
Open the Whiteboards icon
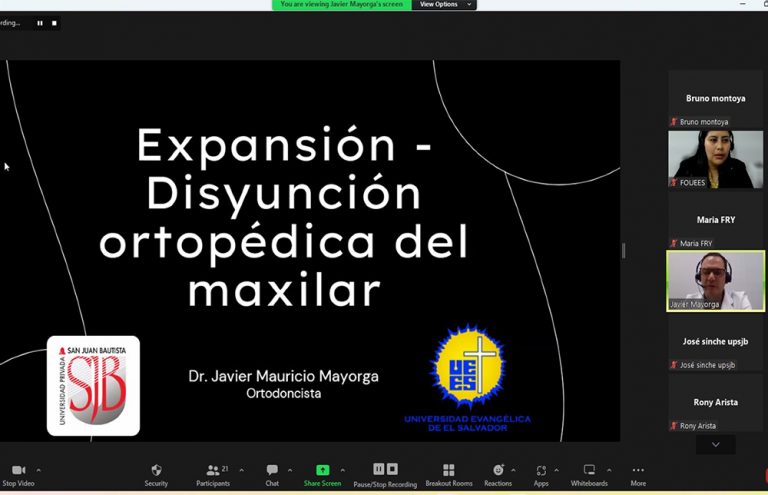[589, 470]
